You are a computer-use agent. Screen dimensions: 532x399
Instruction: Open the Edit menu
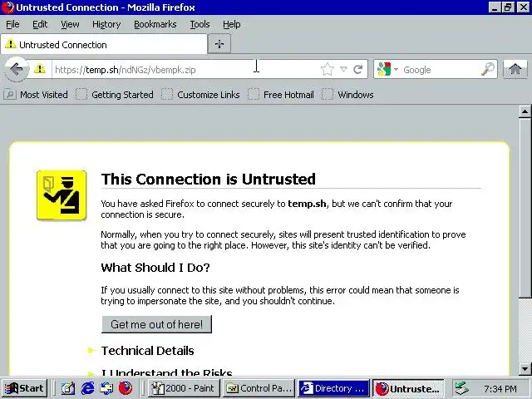(x=40, y=24)
